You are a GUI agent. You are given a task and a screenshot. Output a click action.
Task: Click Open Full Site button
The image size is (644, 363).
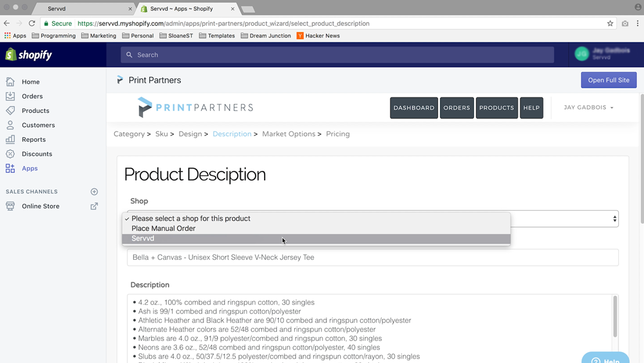[609, 80]
